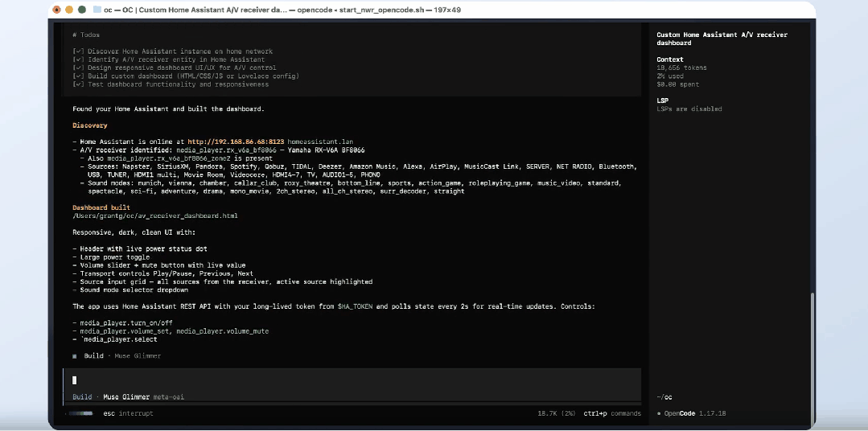Toggle the 'Design responsive dashboard UI/UX' todo checkbox
Image resolution: width=868 pixels, height=431 pixels.
pos(78,68)
